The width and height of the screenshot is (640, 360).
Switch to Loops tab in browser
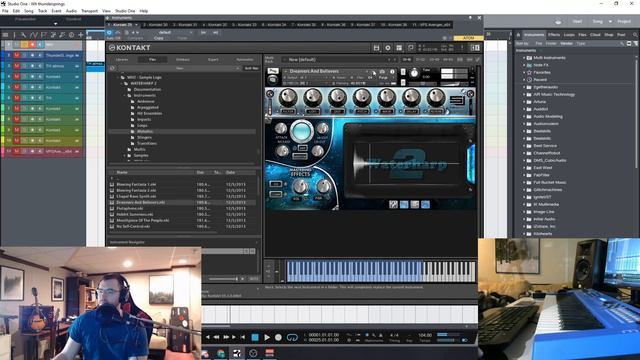[x=569, y=35]
